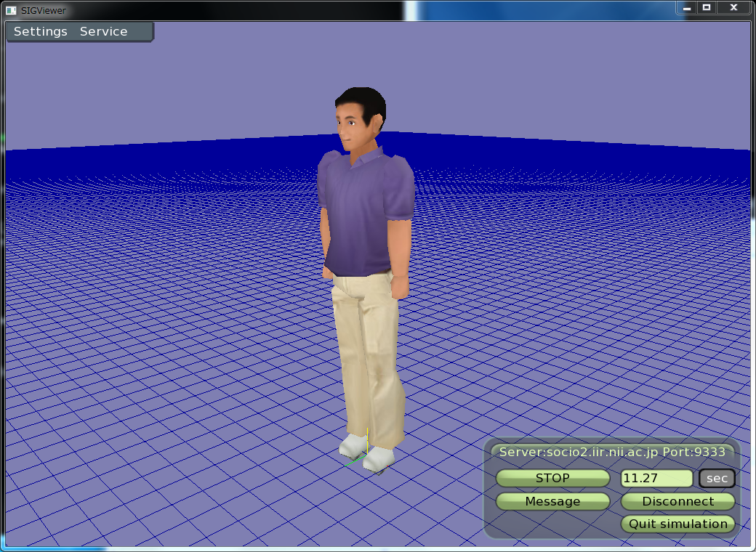Click the SIGViewer window title text
This screenshot has height=552, width=756.
(x=44, y=10)
